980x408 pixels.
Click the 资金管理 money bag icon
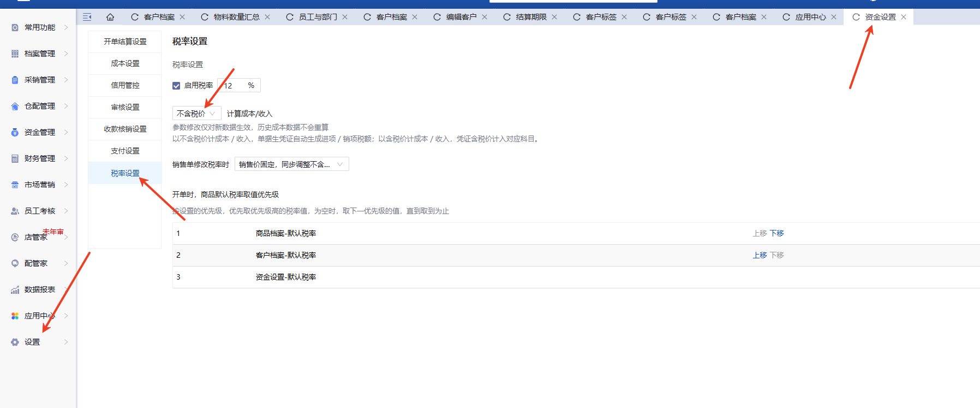15,132
